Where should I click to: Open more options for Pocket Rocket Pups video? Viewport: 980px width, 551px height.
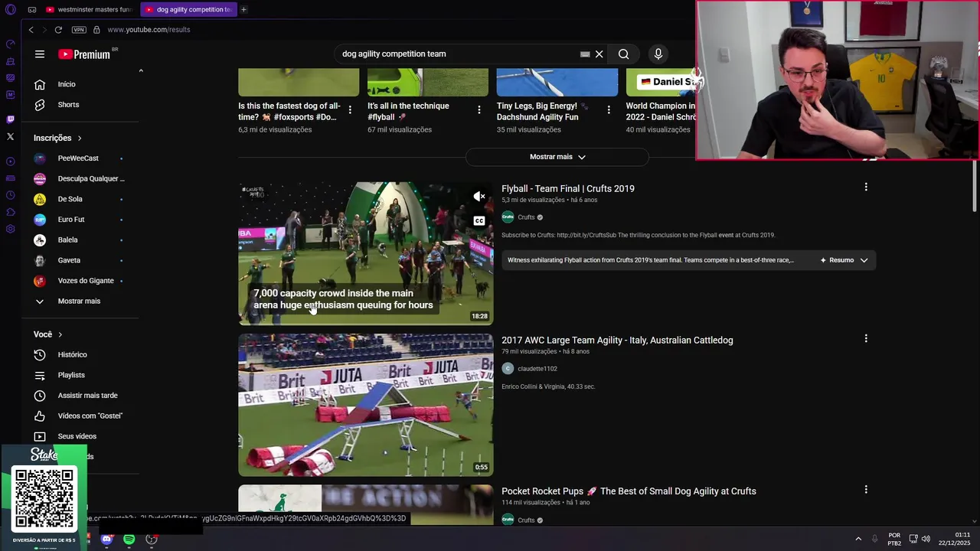tap(866, 490)
